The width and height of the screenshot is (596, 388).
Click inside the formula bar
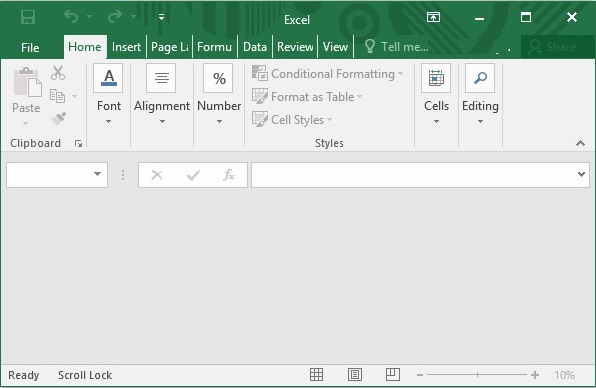(x=413, y=175)
